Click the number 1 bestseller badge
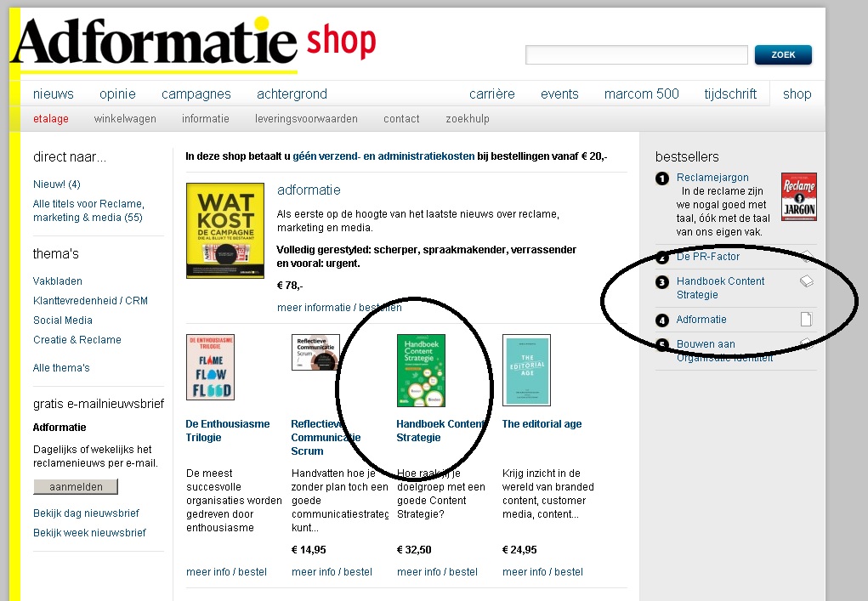Viewport: 868px width, 601px height. 662,179
